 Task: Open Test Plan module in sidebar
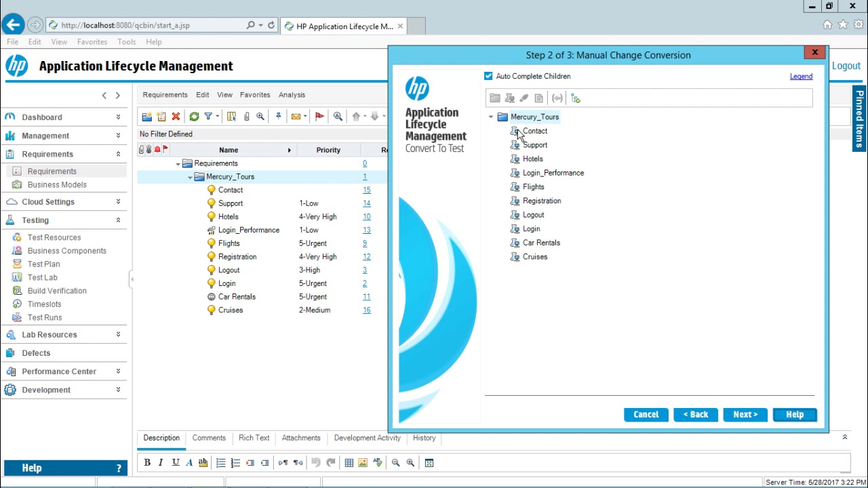pos(43,264)
